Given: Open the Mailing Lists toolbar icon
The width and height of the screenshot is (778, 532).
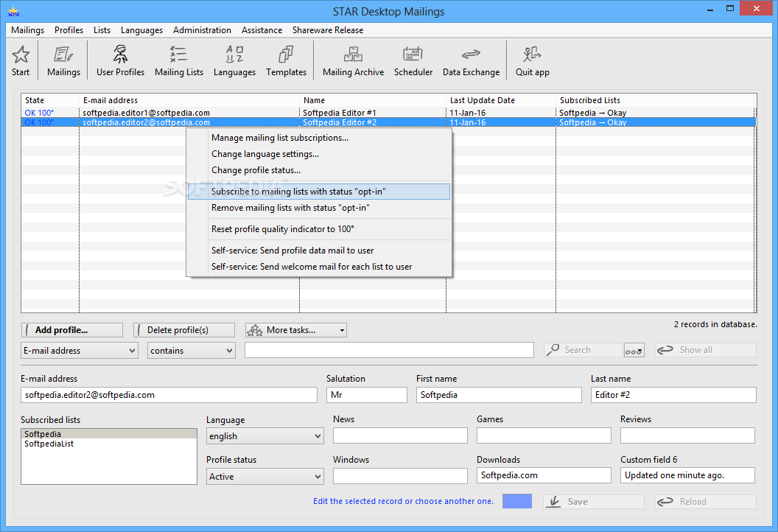Looking at the screenshot, I should coord(178,60).
